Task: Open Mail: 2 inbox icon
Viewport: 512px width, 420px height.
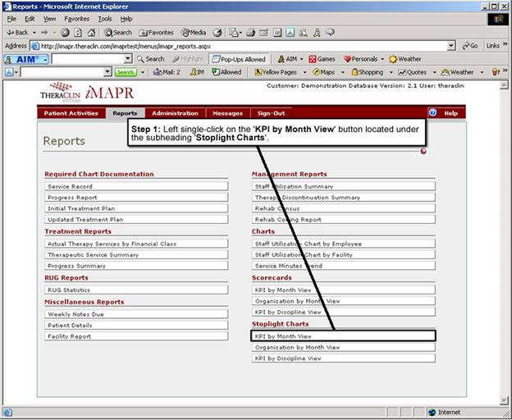Action: point(167,72)
